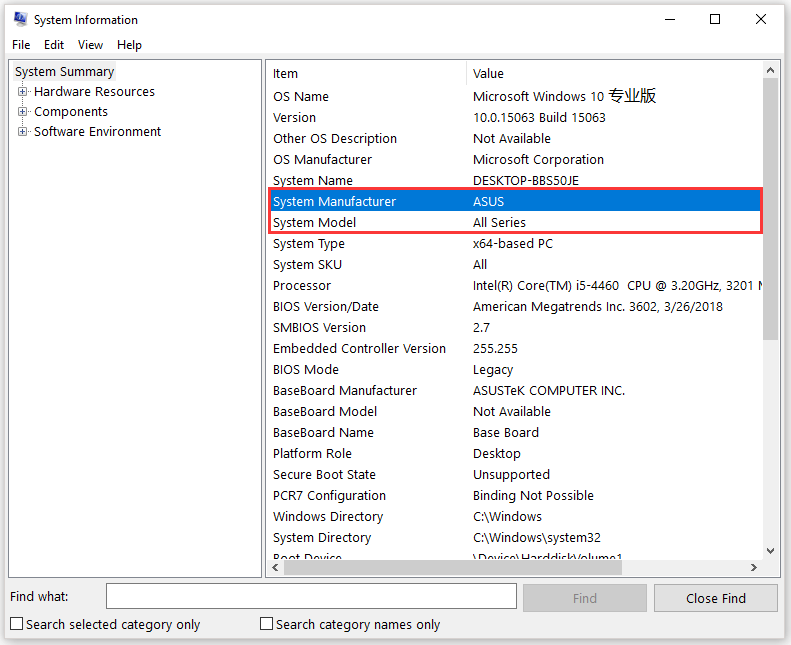Expand the Software Environment node
Viewport: 791px width, 645px height.
(x=22, y=132)
